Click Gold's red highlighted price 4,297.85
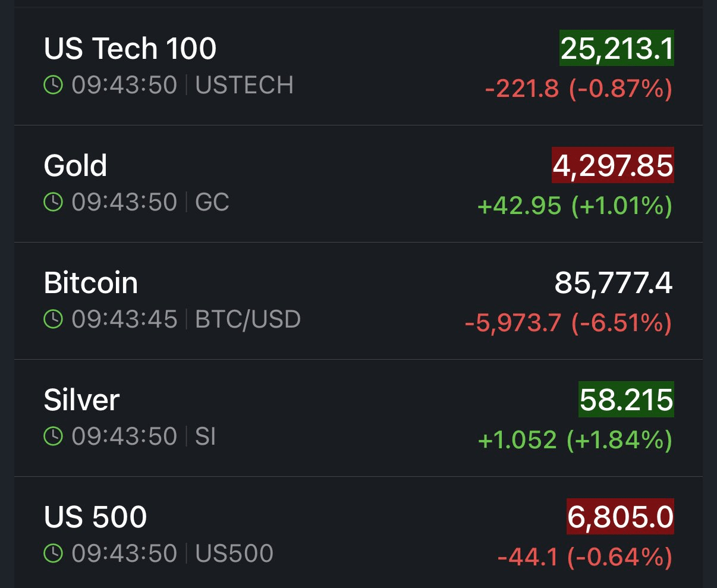This screenshot has width=717, height=588. 613,166
